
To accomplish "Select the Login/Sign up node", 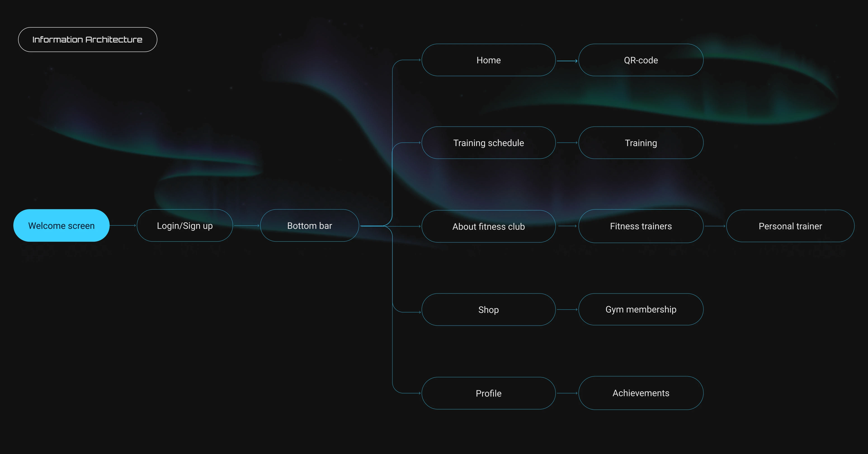I will 185,225.
